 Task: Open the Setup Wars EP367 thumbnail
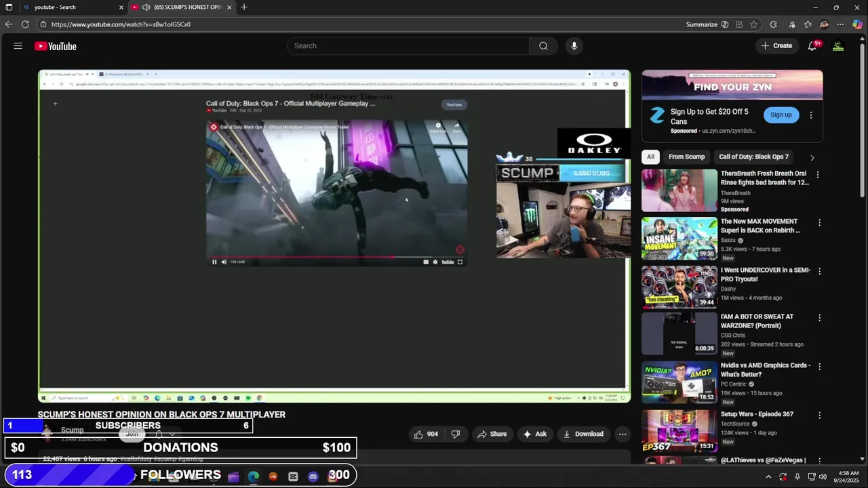pos(679,431)
